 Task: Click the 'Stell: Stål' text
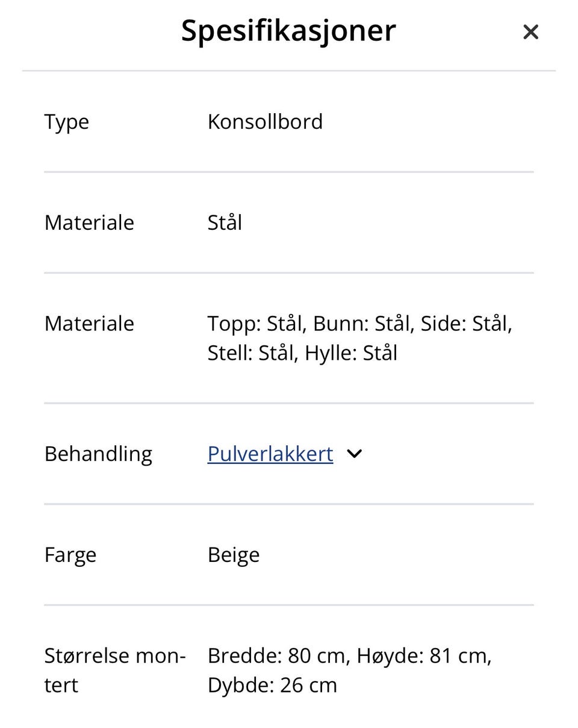click(252, 353)
